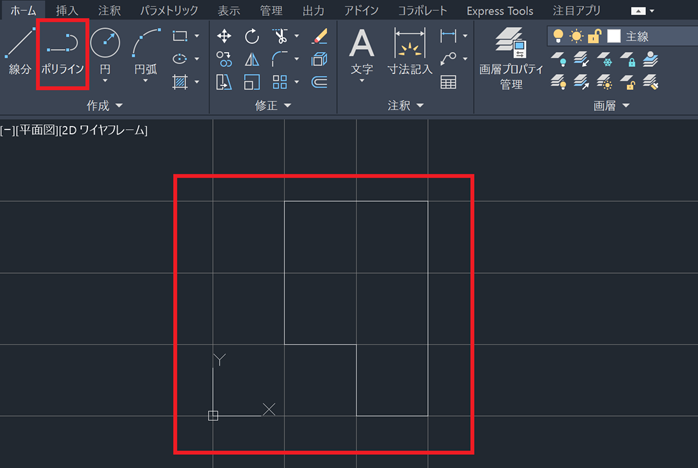Open the 文字 text dropdown arrow
Screen dimensions: 698x468
pos(361,81)
